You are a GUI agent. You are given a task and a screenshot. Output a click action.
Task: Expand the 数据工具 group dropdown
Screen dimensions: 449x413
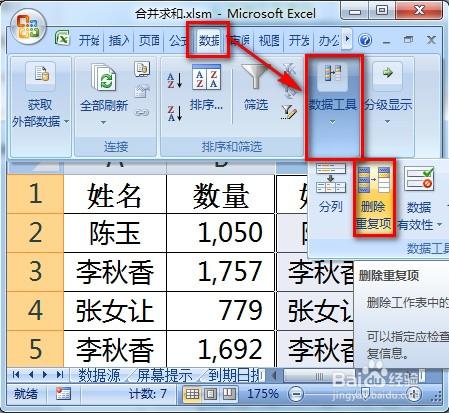point(332,107)
